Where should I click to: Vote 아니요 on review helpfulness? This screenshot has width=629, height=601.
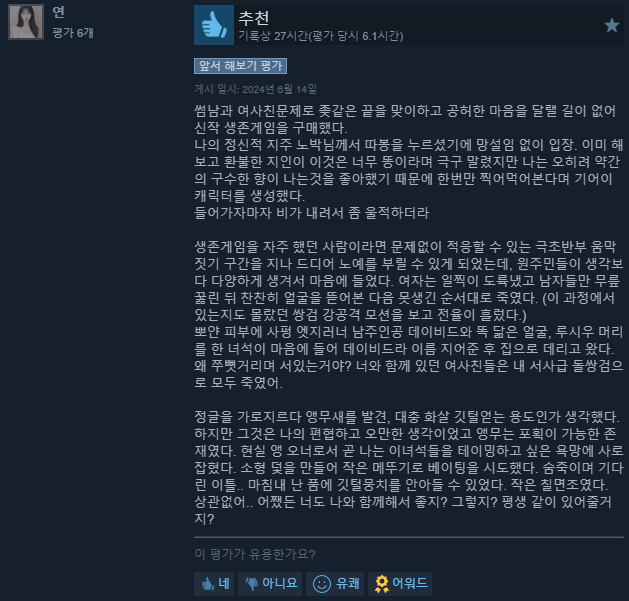pyautogui.click(x=270, y=583)
